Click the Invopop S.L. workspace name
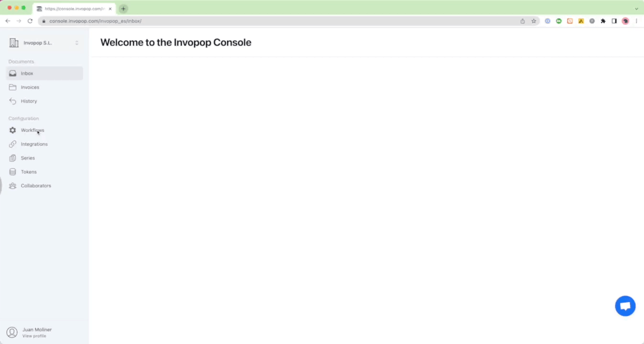 click(x=38, y=43)
